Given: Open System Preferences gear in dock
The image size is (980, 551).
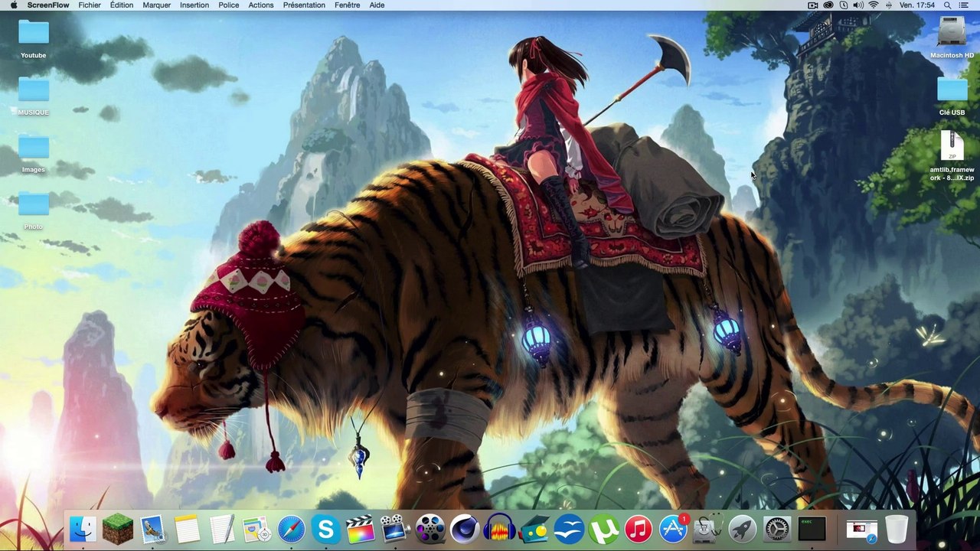Looking at the screenshot, I should click(778, 529).
